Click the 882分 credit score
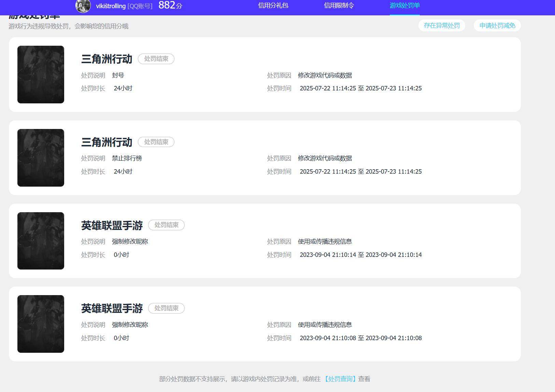 170,5
